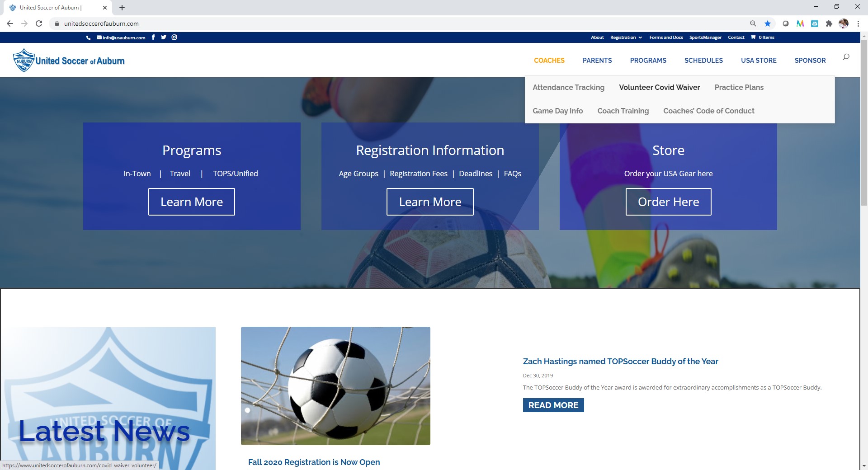This screenshot has width=868, height=470.
Task: Open the Facebook icon link
Action: point(153,37)
